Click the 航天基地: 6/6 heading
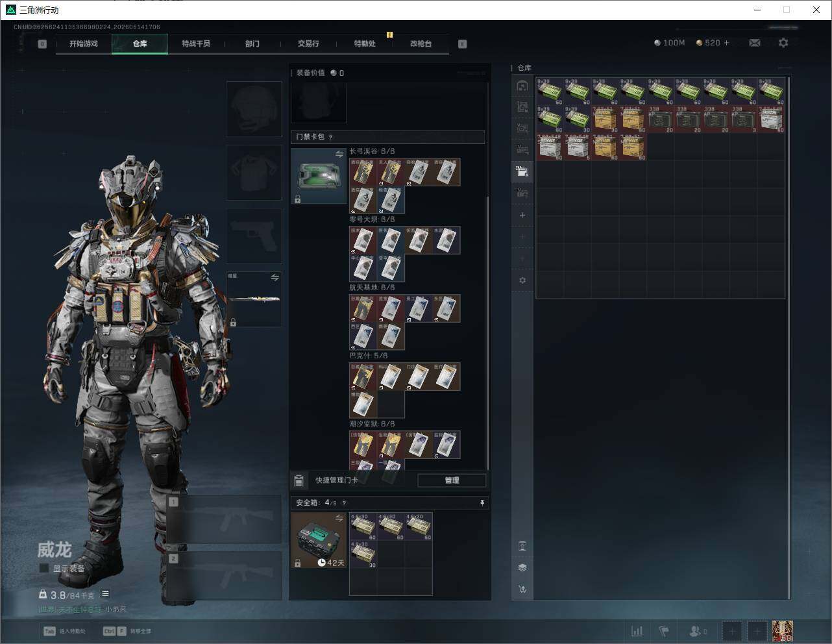The height and width of the screenshot is (644, 832). (x=372, y=288)
